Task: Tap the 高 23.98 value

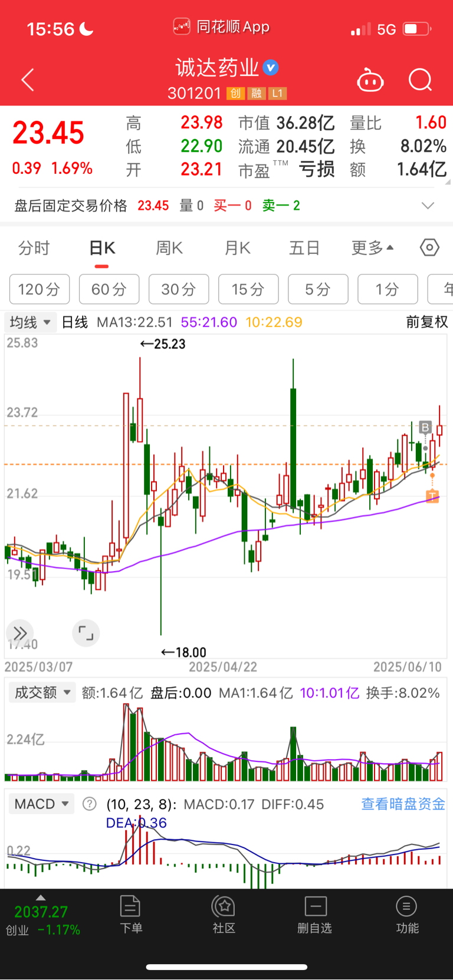Action: point(174,123)
